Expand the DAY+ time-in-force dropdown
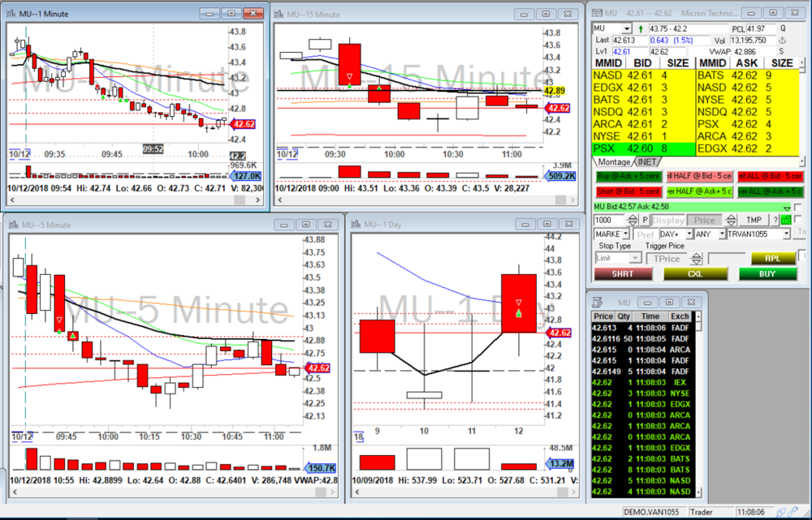 pyautogui.click(x=687, y=234)
